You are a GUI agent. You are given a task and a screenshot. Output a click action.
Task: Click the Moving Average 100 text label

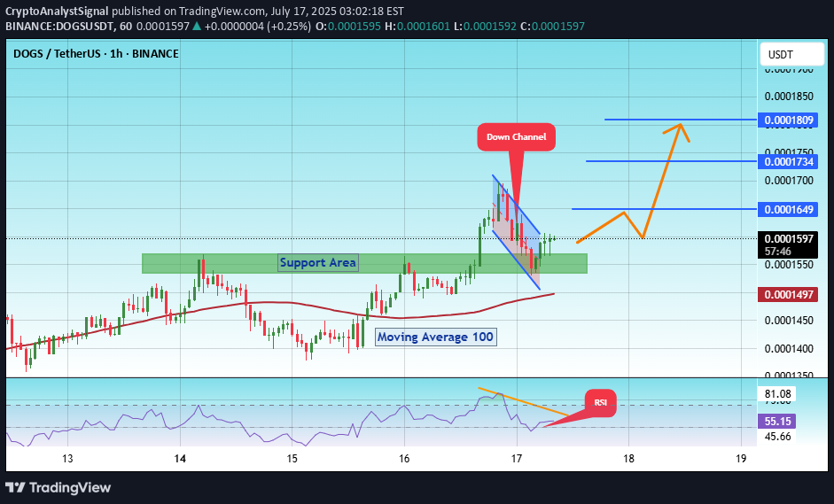tap(436, 337)
